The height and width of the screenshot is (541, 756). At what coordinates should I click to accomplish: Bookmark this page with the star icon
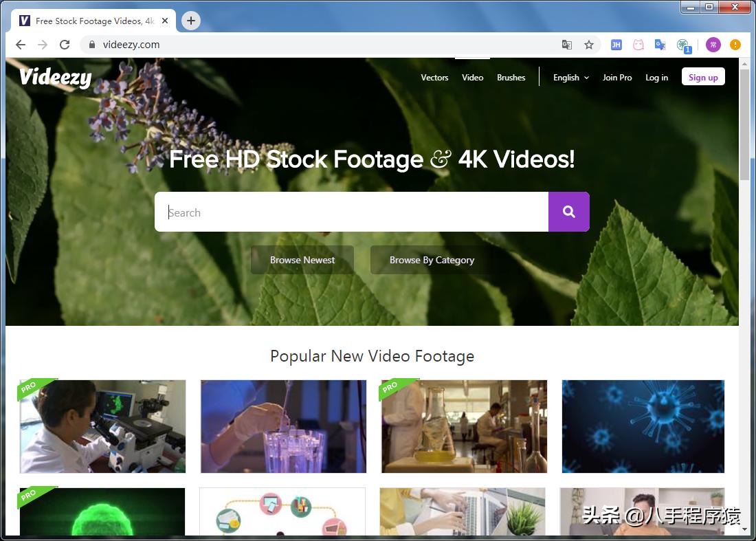click(589, 45)
